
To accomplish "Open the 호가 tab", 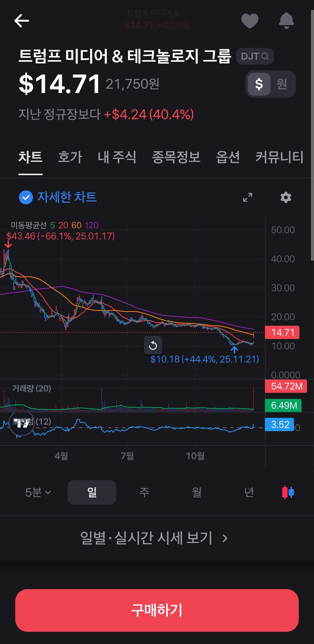I will tap(70, 158).
